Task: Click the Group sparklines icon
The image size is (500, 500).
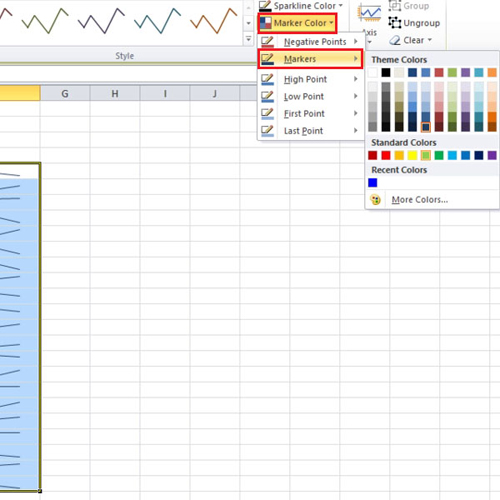Action: tap(395, 6)
